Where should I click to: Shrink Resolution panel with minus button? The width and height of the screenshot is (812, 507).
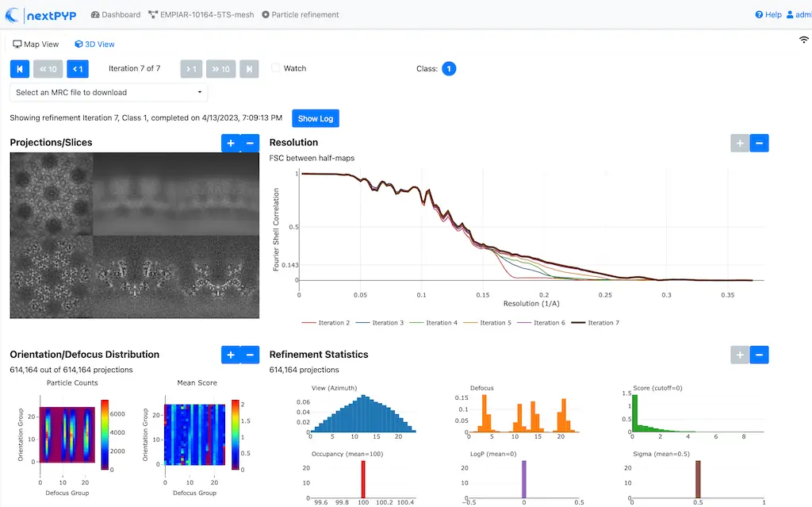tap(759, 143)
